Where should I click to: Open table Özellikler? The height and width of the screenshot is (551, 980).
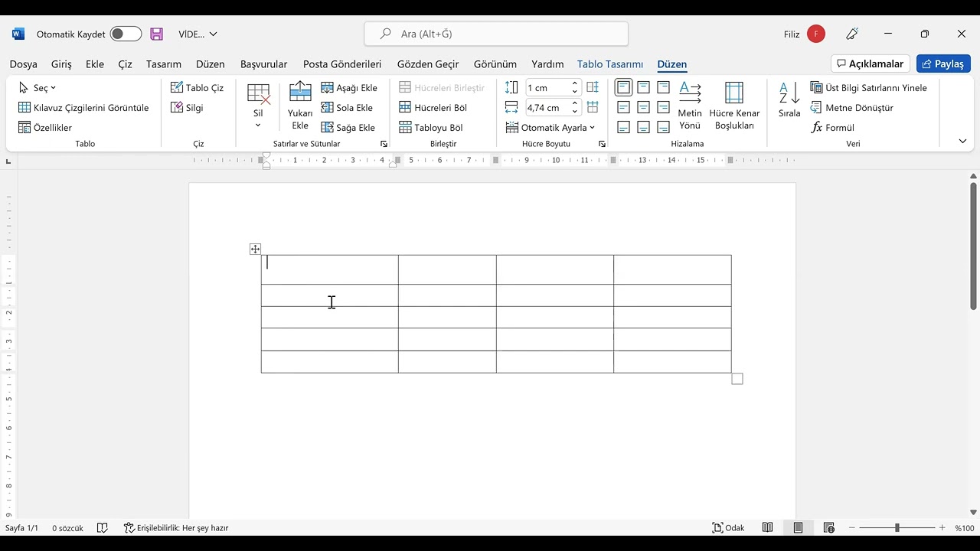pos(45,128)
